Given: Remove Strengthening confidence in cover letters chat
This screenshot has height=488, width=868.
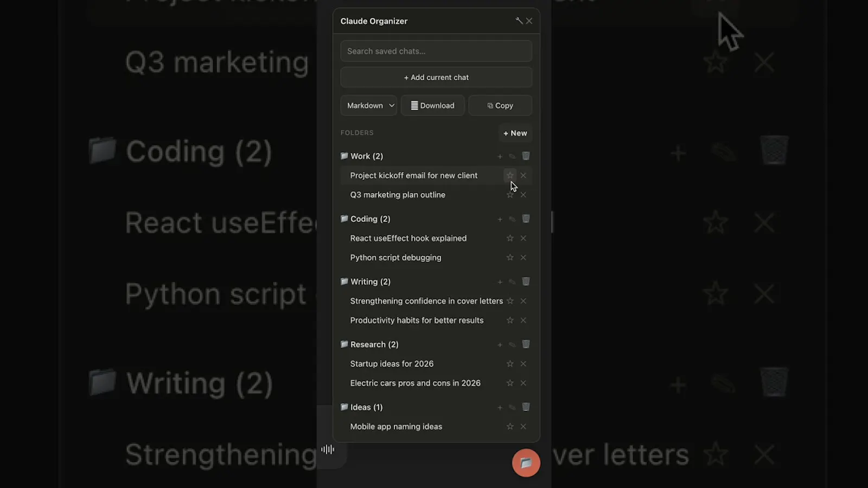Looking at the screenshot, I should tap(524, 301).
